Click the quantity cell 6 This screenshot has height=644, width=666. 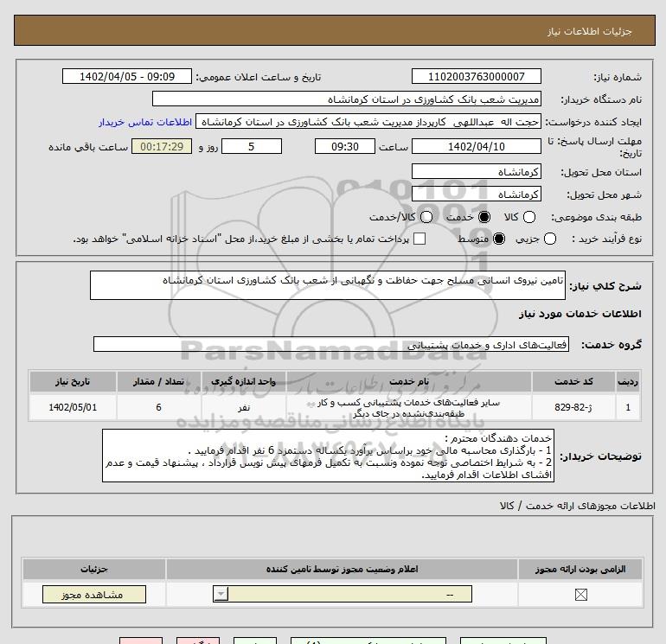(158, 407)
